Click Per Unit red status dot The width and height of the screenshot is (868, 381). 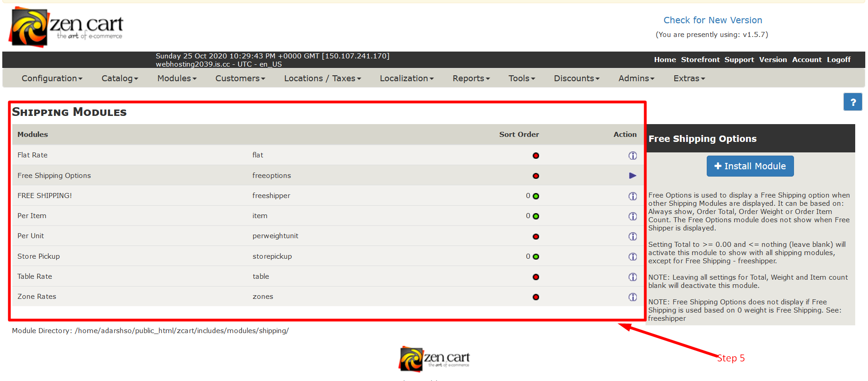(x=536, y=236)
